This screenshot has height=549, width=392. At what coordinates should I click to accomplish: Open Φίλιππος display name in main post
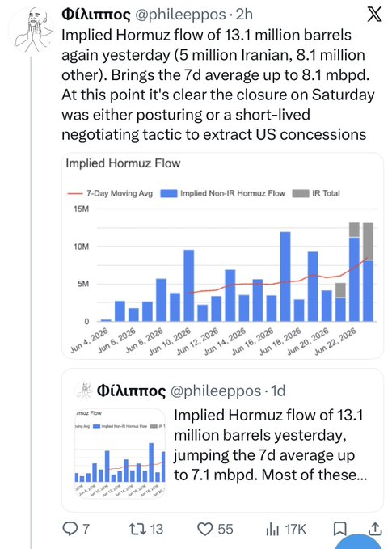95,15
